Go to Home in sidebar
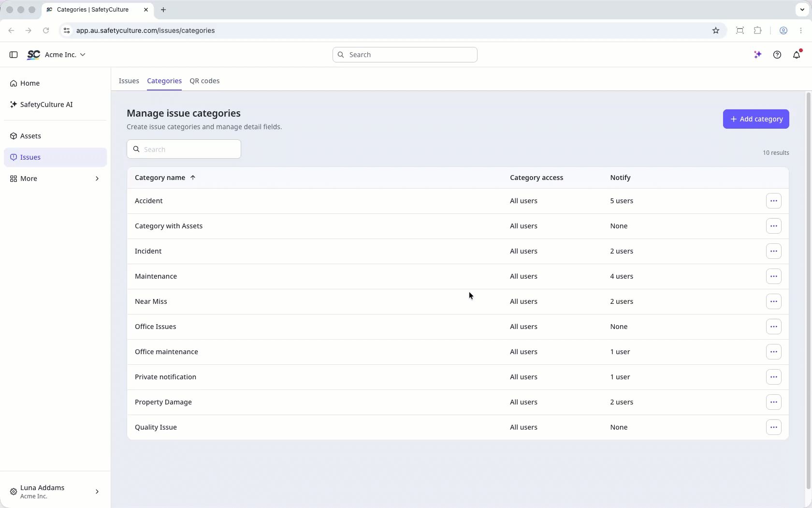 point(55,83)
